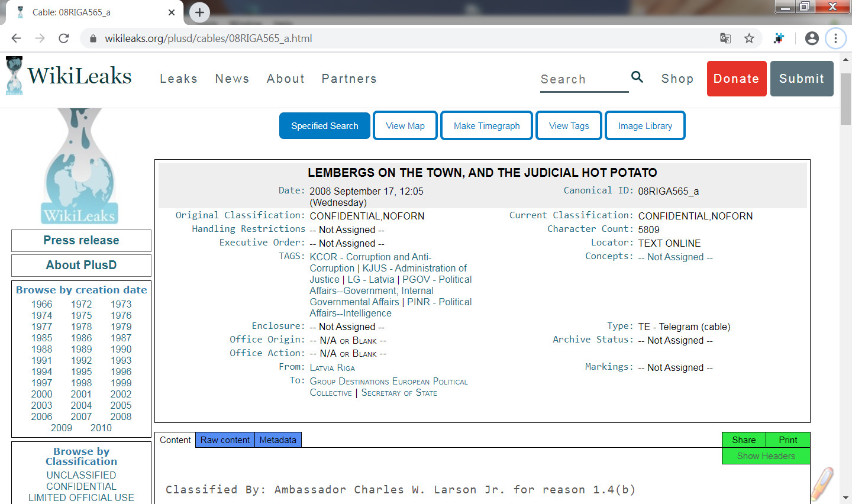Close the Cable: 08RIGA565_a tab
This screenshot has height=504, width=852.
tap(172, 12)
